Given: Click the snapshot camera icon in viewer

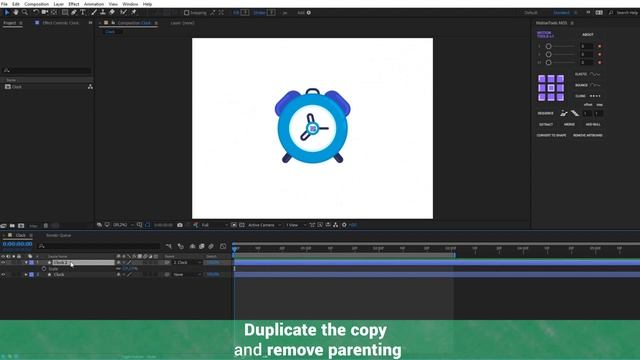Looking at the screenshot, I should 180,225.
